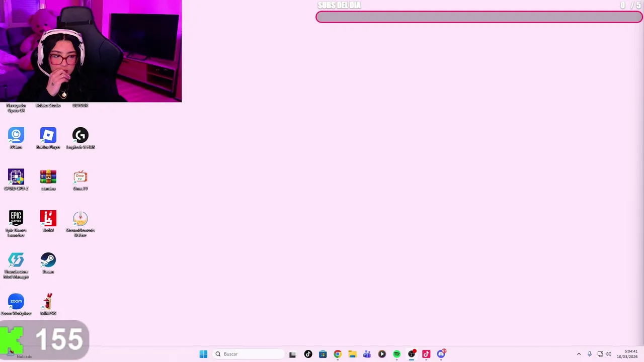The height and width of the screenshot is (362, 644).
Task: Open the Nublado weather widget
Action: 20,354
